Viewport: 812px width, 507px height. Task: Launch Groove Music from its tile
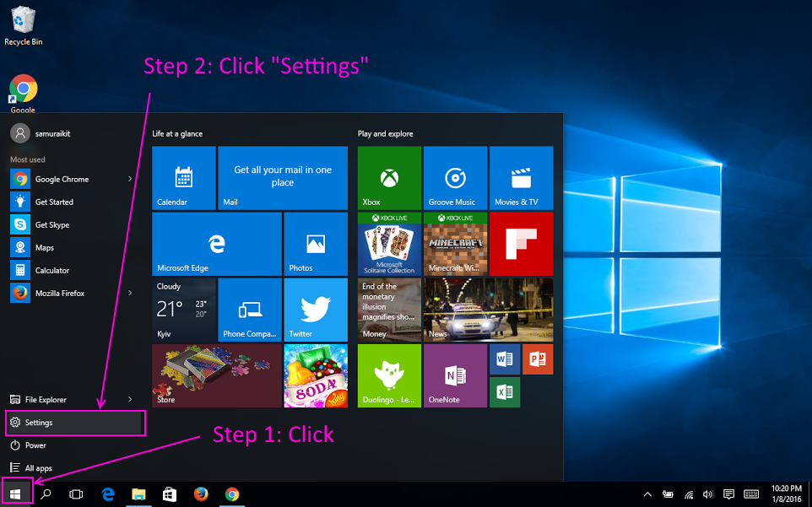[454, 177]
